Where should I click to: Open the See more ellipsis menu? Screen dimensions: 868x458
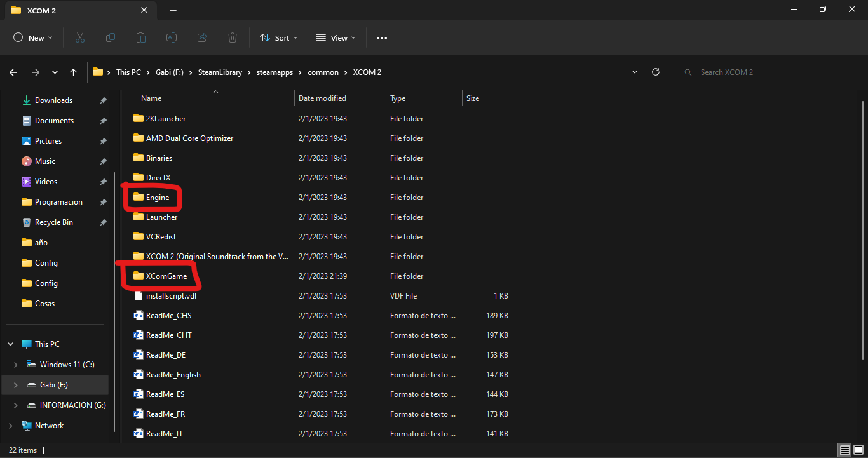pos(382,38)
